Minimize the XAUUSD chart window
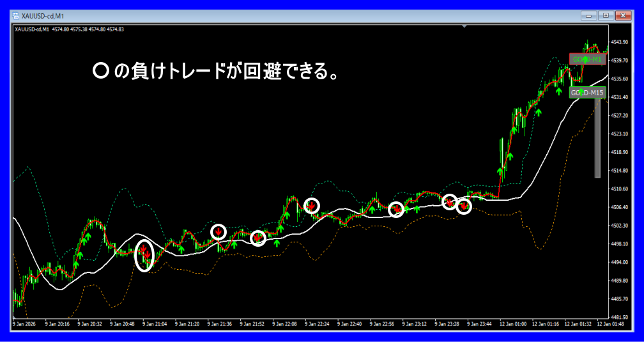 point(590,15)
